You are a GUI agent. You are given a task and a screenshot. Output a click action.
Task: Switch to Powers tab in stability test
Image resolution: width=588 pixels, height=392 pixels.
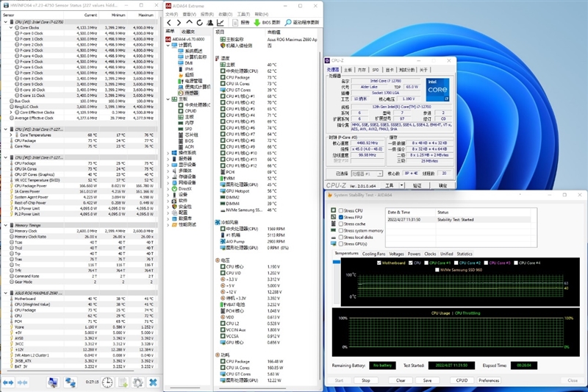pyautogui.click(x=414, y=254)
